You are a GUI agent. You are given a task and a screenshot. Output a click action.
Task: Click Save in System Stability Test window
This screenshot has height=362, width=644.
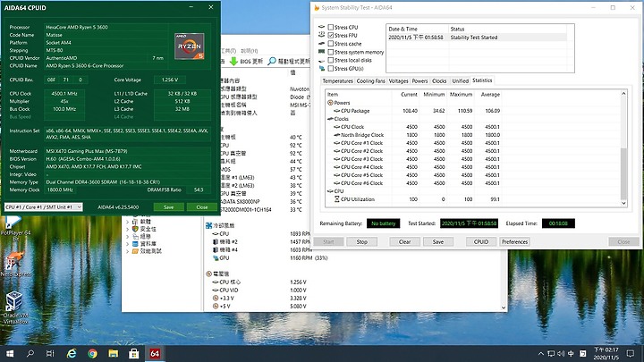click(438, 241)
